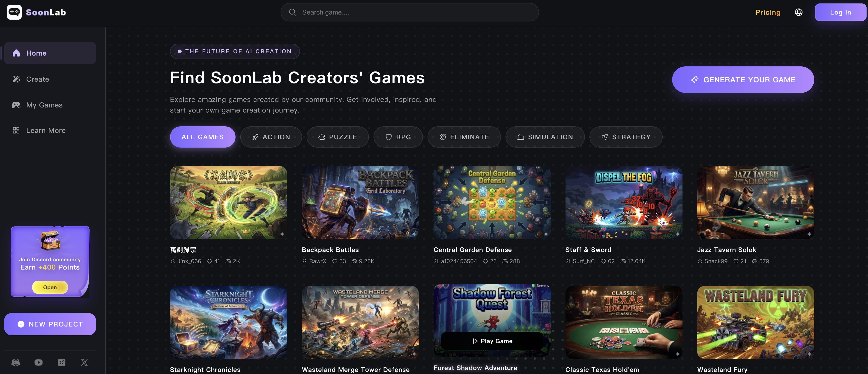Click sparkle badge on Classic Texas Hold'em thumbnail

pyautogui.click(x=678, y=354)
